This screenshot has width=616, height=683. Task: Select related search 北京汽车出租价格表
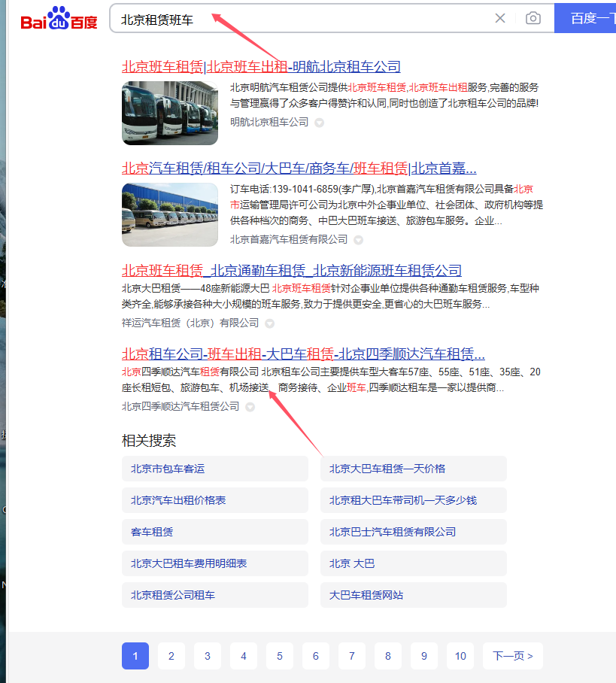(215, 500)
